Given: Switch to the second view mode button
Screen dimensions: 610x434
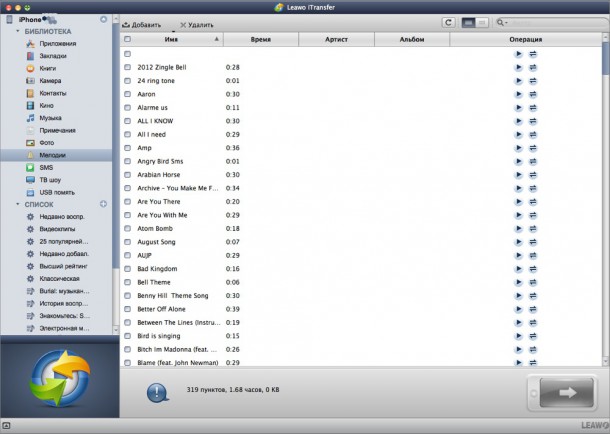Looking at the screenshot, I should pyautogui.click(x=482, y=23).
